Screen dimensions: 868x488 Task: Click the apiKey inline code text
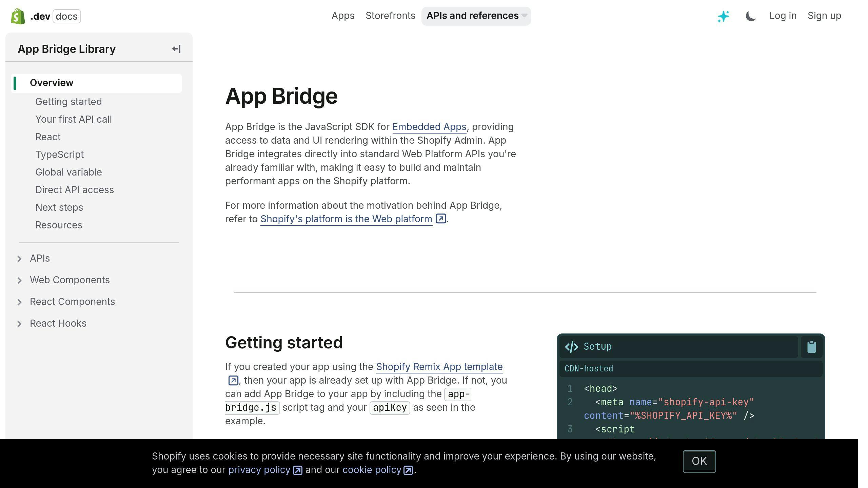390,408
